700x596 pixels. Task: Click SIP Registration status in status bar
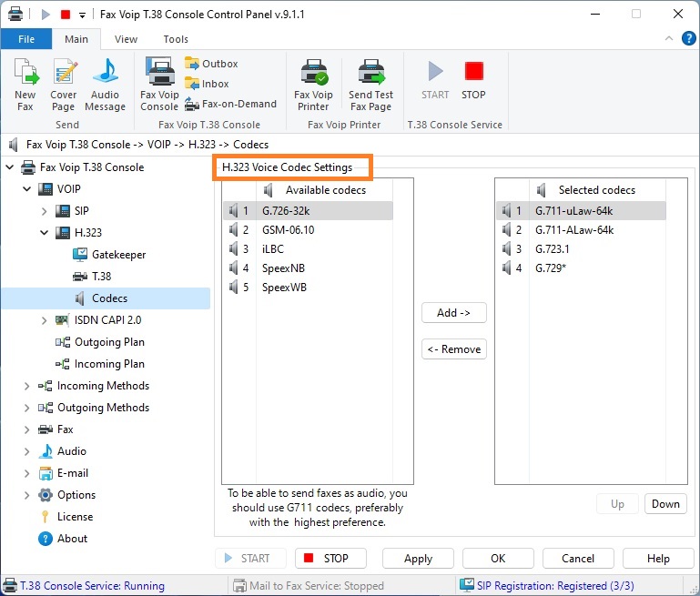[x=547, y=585]
